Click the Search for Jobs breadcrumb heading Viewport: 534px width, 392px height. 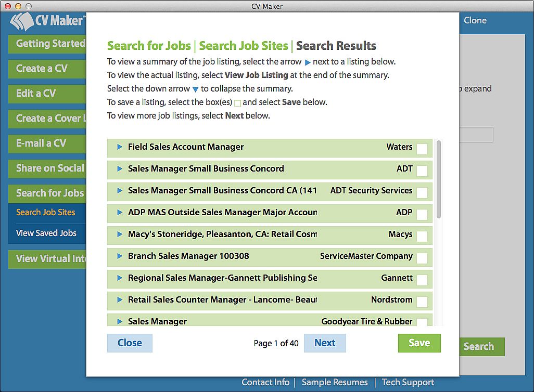(x=149, y=46)
